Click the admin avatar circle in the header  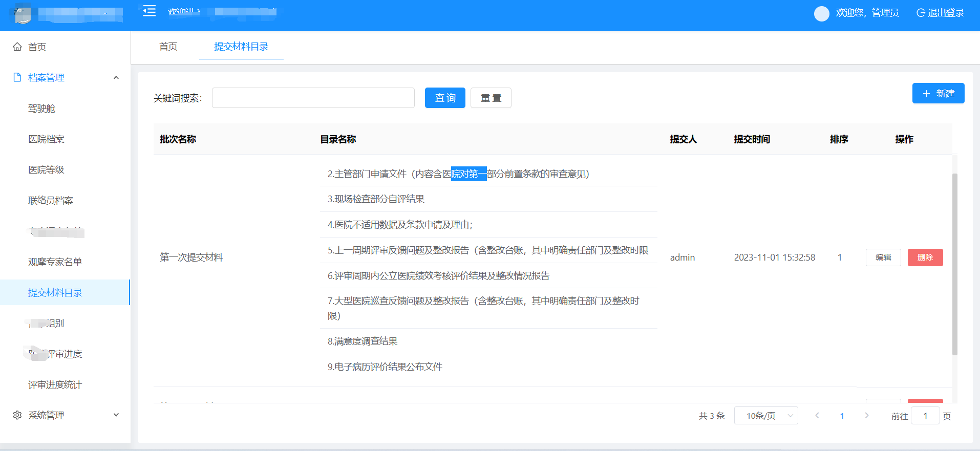click(x=822, y=13)
